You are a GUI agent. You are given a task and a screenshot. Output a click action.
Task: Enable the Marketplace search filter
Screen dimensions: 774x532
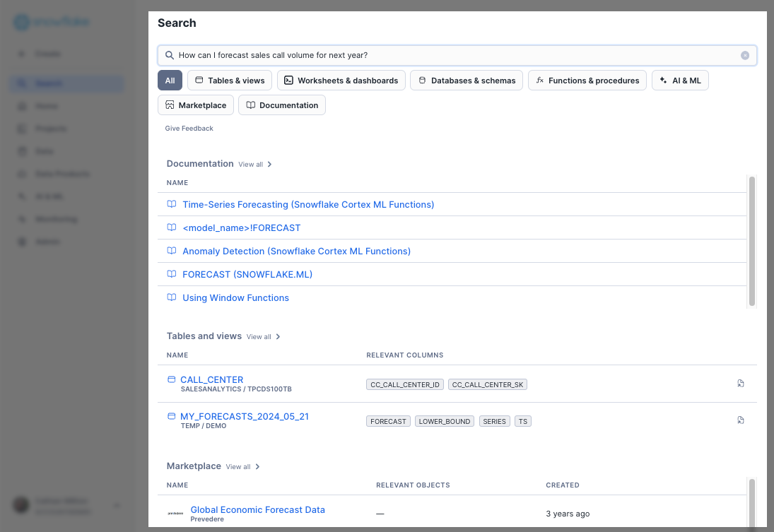196,105
